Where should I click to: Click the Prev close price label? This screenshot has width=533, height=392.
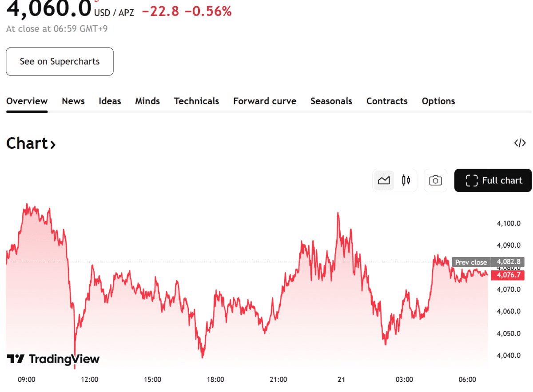(x=471, y=262)
